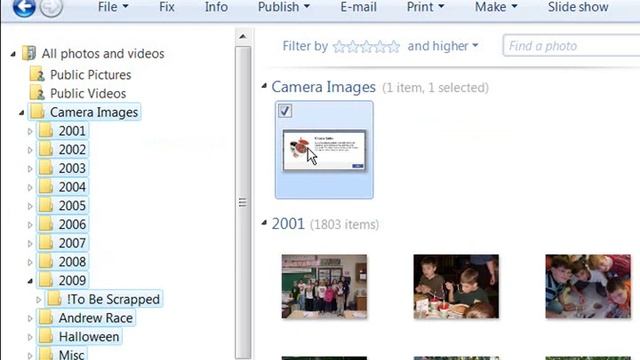
Task: Expand the 2004 folder node
Action: (30, 188)
